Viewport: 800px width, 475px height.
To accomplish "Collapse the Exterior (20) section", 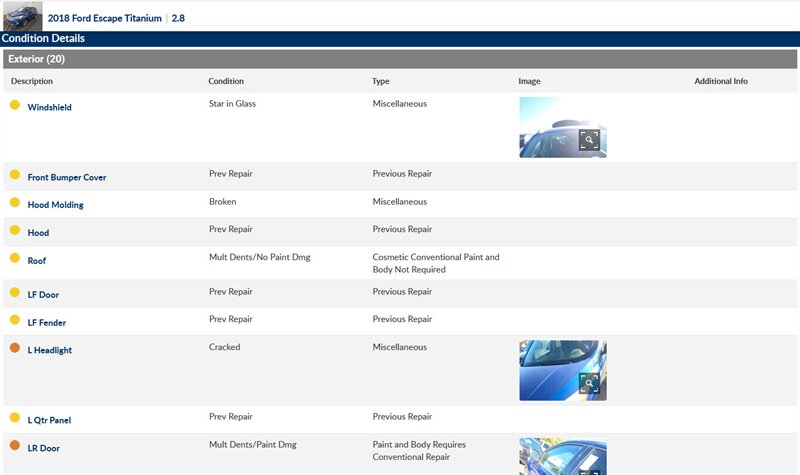I will pos(36,59).
